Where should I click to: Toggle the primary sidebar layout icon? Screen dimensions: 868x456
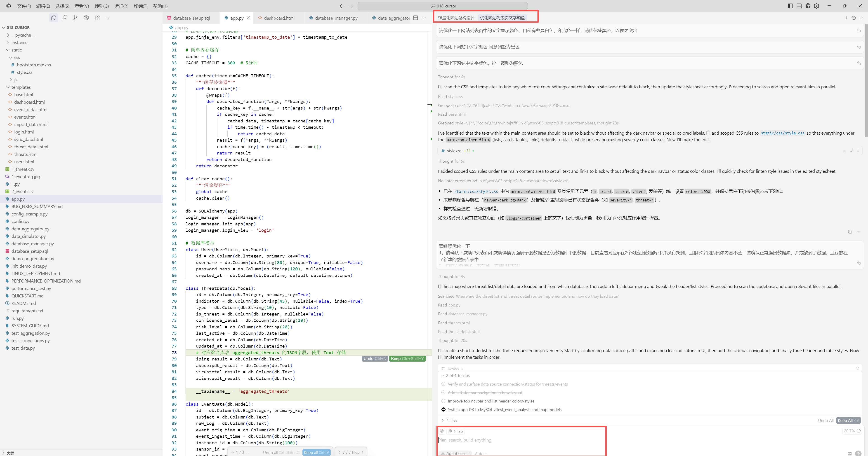coord(790,6)
